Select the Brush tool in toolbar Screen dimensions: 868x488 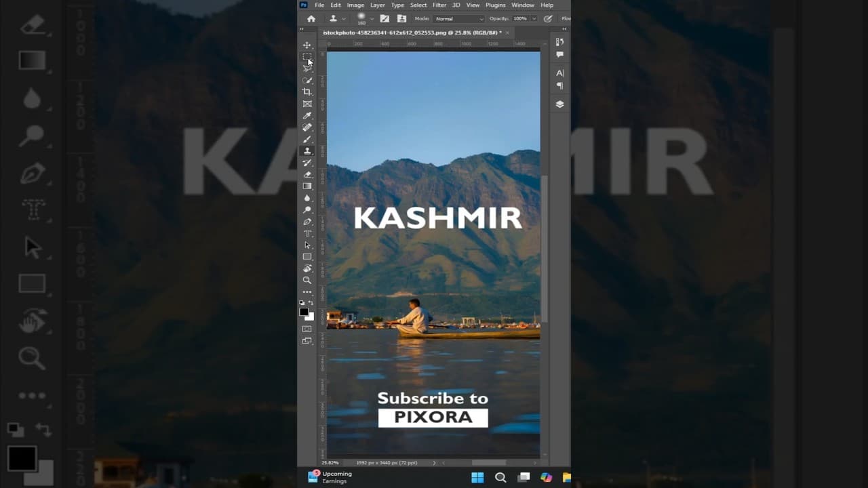[x=307, y=139]
